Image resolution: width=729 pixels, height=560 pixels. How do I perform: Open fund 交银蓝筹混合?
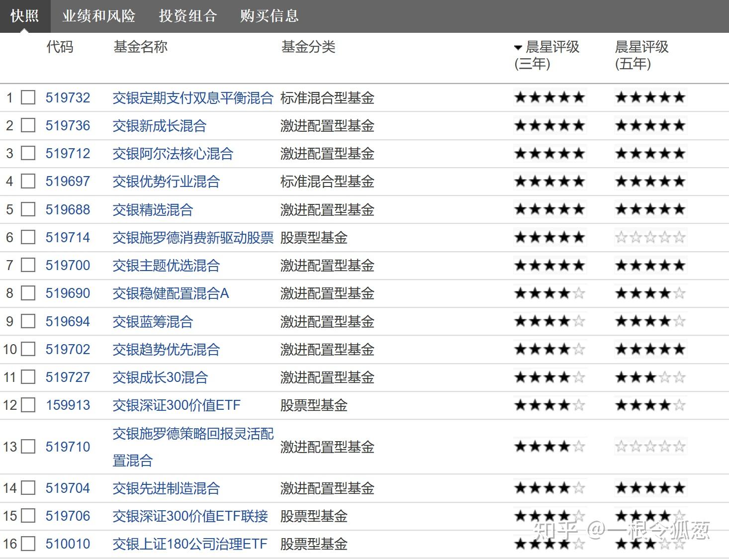153,322
